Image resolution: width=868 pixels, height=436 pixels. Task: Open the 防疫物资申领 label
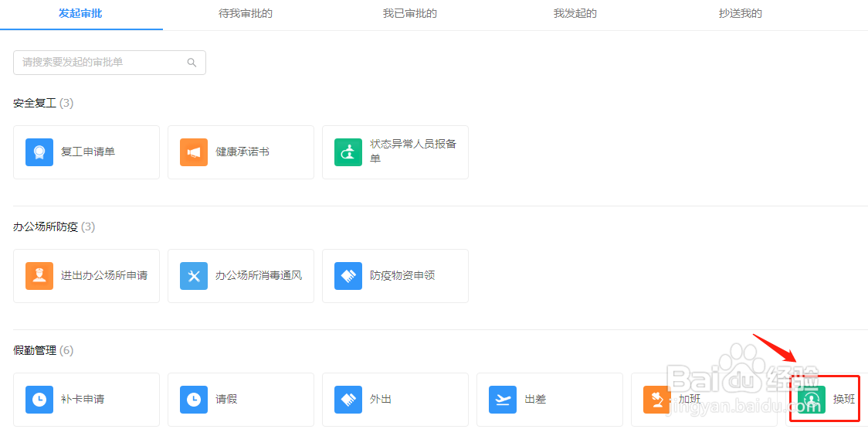pyautogui.click(x=402, y=275)
